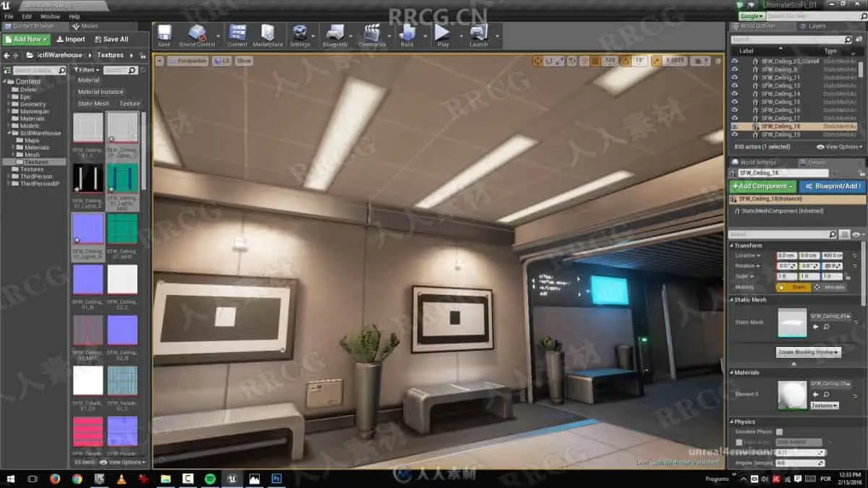This screenshot has height=488, width=868.
Task: Open the Content toolbar button
Action: click(x=237, y=35)
